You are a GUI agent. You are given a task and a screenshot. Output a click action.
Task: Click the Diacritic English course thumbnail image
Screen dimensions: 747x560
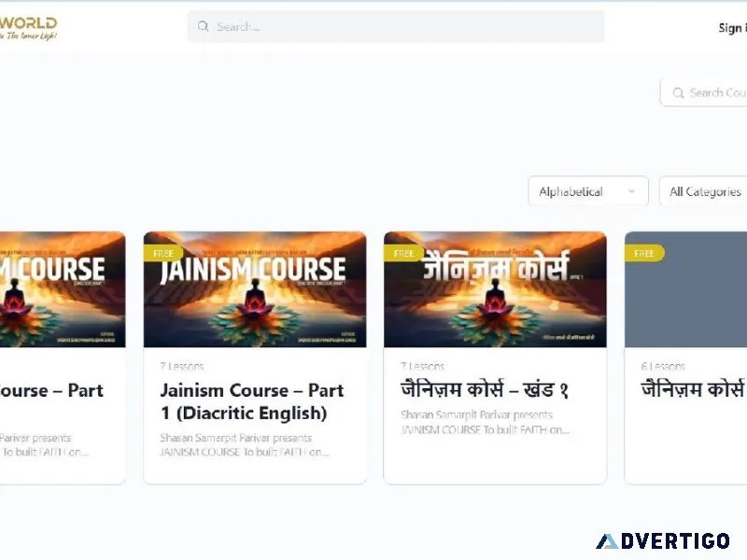tap(255, 289)
